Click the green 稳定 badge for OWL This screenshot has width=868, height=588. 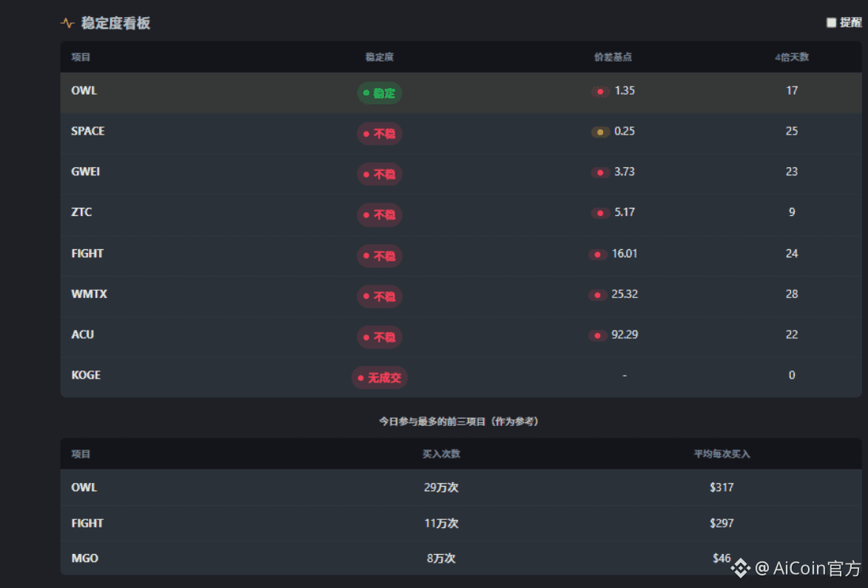pos(380,93)
